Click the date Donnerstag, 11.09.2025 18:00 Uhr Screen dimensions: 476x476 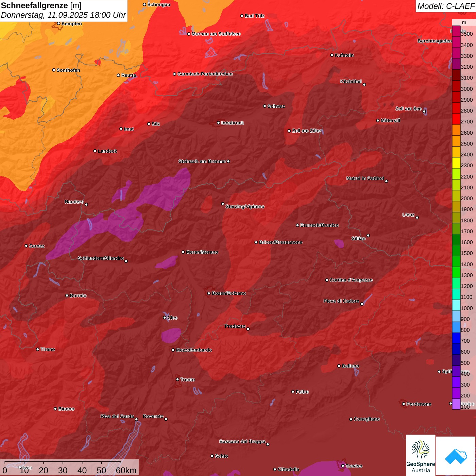(x=64, y=15)
